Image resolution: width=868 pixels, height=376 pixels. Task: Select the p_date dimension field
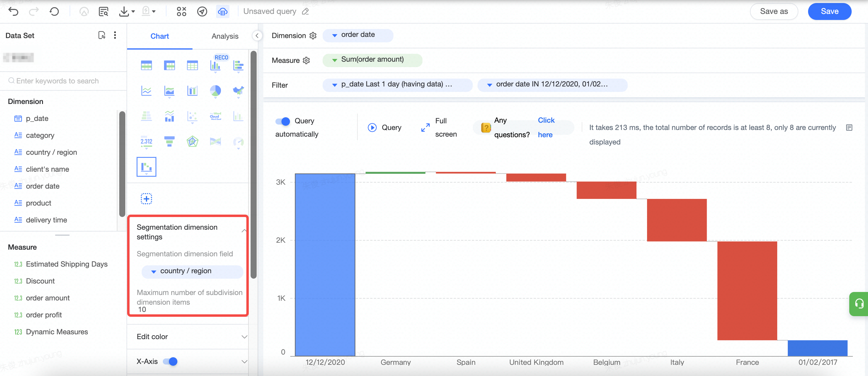click(37, 118)
